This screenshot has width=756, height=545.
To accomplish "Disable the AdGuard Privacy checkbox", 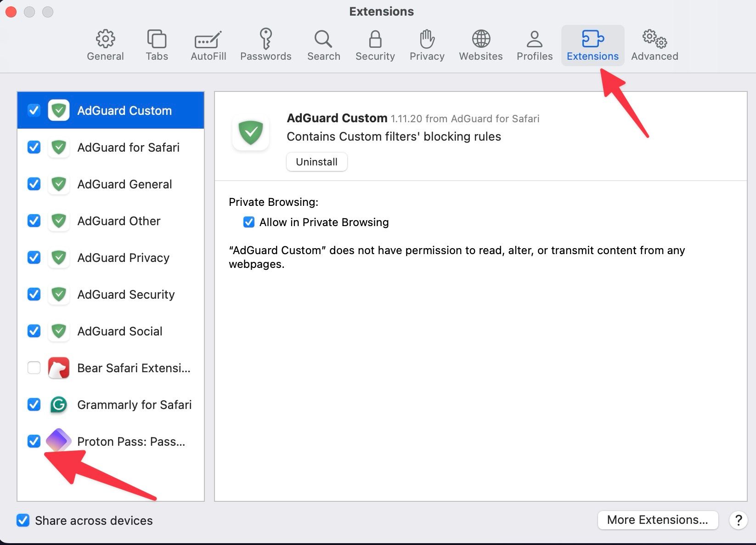I will (34, 257).
